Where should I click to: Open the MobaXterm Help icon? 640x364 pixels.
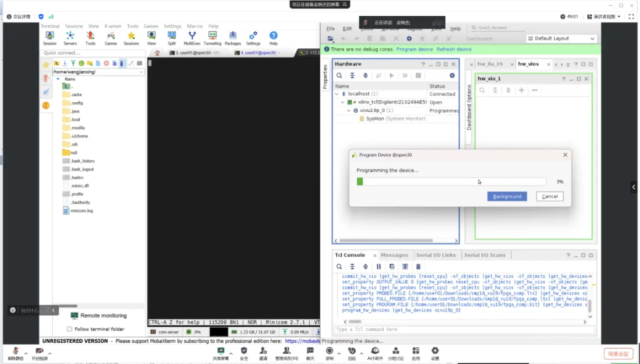(273, 38)
